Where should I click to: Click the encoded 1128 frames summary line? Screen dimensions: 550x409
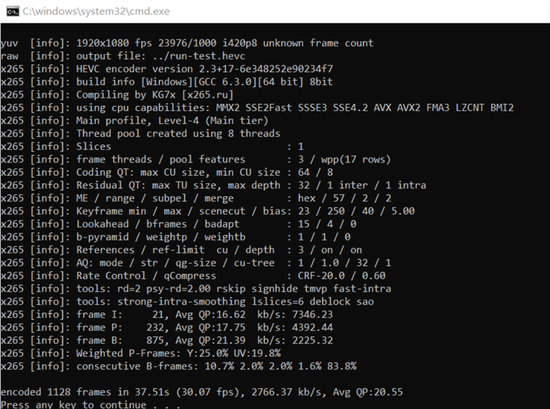202,392
